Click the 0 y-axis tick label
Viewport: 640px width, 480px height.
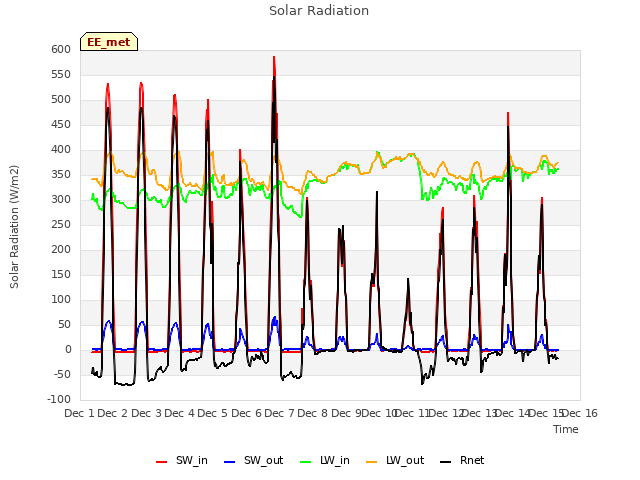point(68,349)
